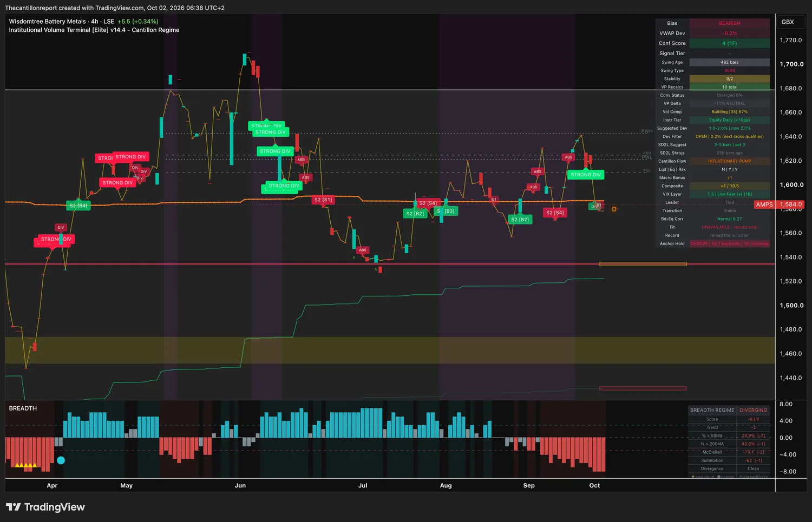Click the Stability 0/2 cell
Viewport: 812px width, 522px height.
730,79
